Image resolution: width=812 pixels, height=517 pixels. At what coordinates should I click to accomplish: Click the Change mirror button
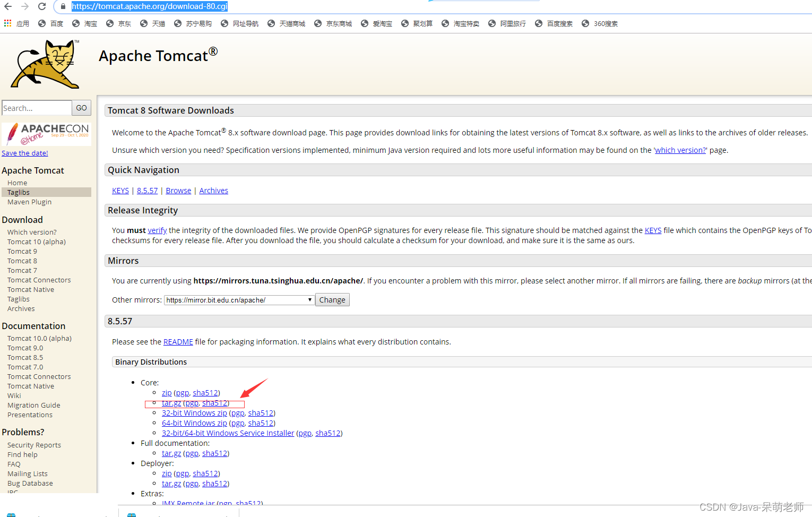coord(332,300)
